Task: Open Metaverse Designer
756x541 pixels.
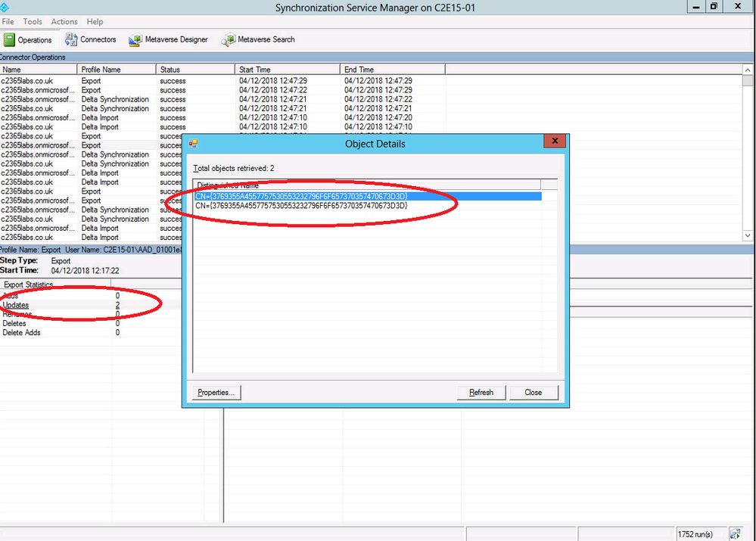Action: click(168, 39)
